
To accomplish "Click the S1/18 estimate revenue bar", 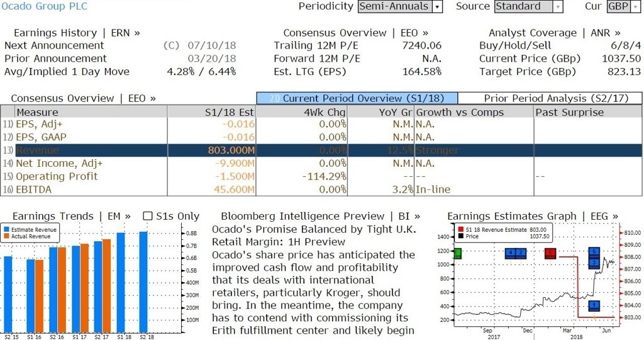I will pyautogui.click(x=121, y=283).
